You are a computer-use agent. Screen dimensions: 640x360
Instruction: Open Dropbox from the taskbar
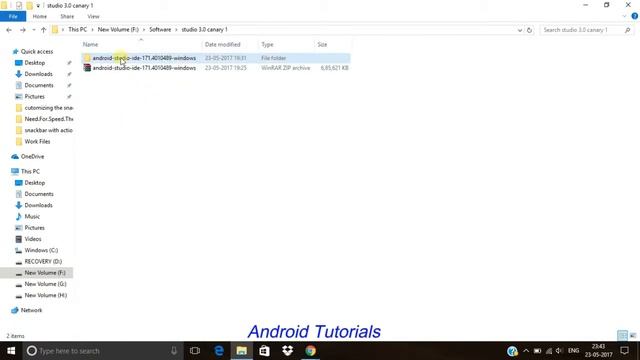coord(287,351)
